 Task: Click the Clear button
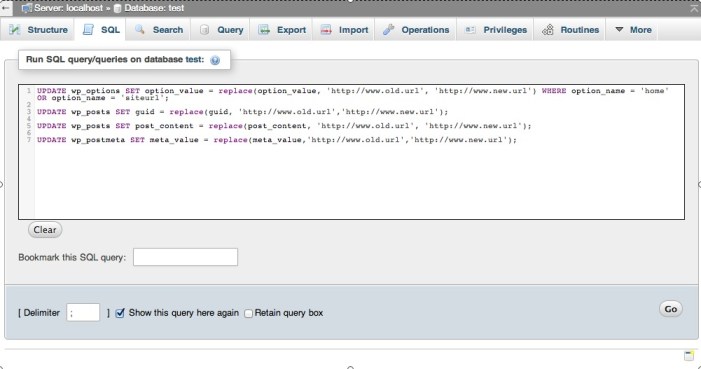pyautogui.click(x=45, y=229)
